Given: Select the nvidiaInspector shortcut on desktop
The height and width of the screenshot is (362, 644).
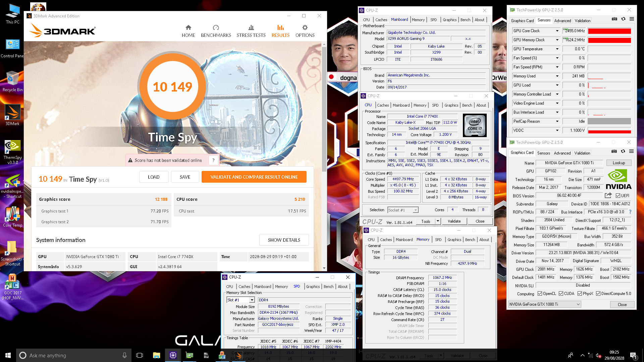Looking at the screenshot, I should [12, 186].
